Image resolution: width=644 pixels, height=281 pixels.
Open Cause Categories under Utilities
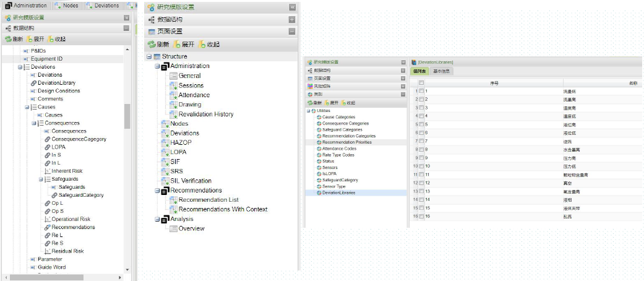[x=338, y=117]
